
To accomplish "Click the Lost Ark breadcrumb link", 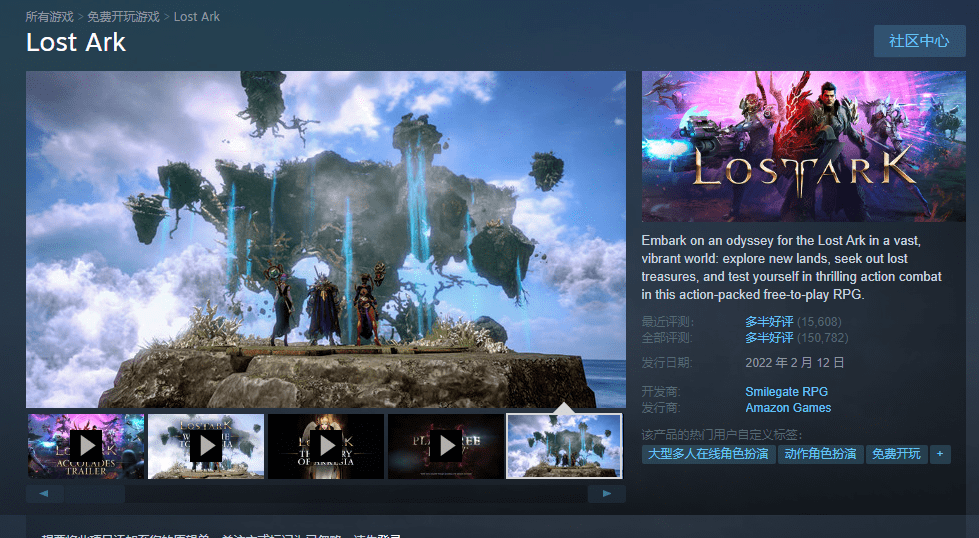I will tap(197, 17).
